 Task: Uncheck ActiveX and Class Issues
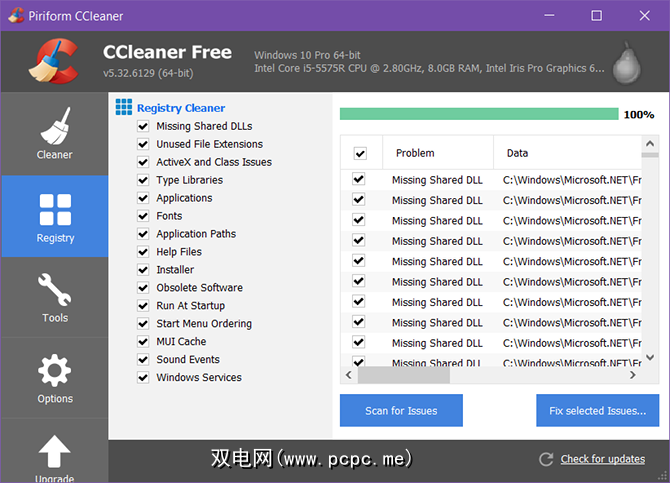[143, 162]
